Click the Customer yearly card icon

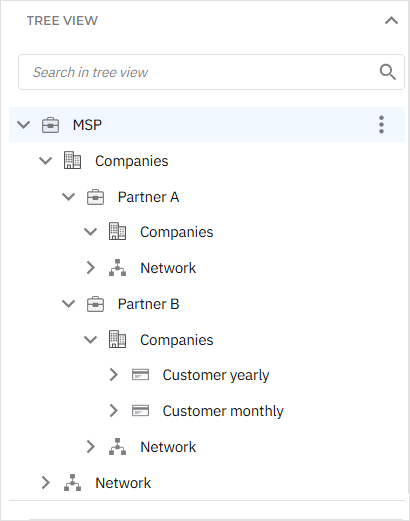(x=140, y=375)
